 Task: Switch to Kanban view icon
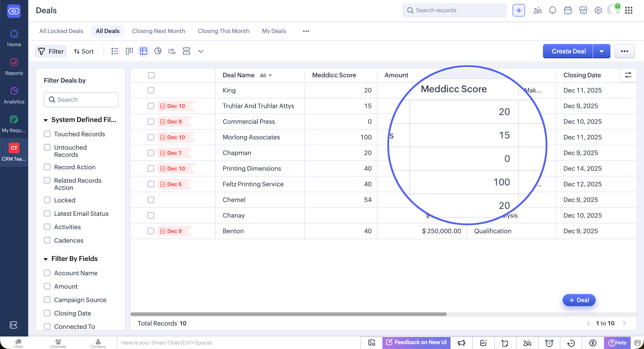(129, 51)
